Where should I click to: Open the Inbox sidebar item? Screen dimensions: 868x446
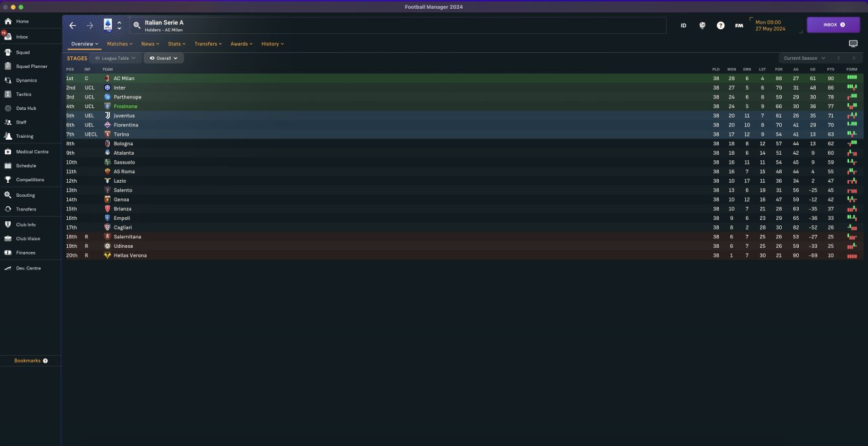pos(22,37)
